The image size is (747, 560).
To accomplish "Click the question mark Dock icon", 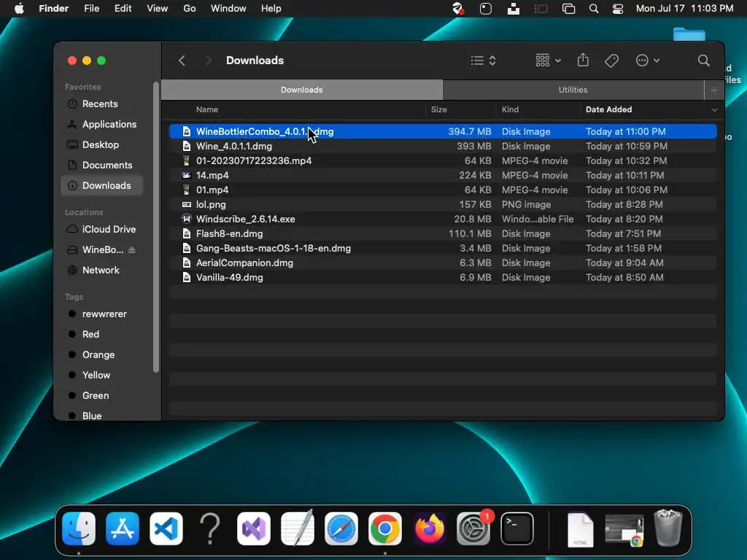I will 209,529.
